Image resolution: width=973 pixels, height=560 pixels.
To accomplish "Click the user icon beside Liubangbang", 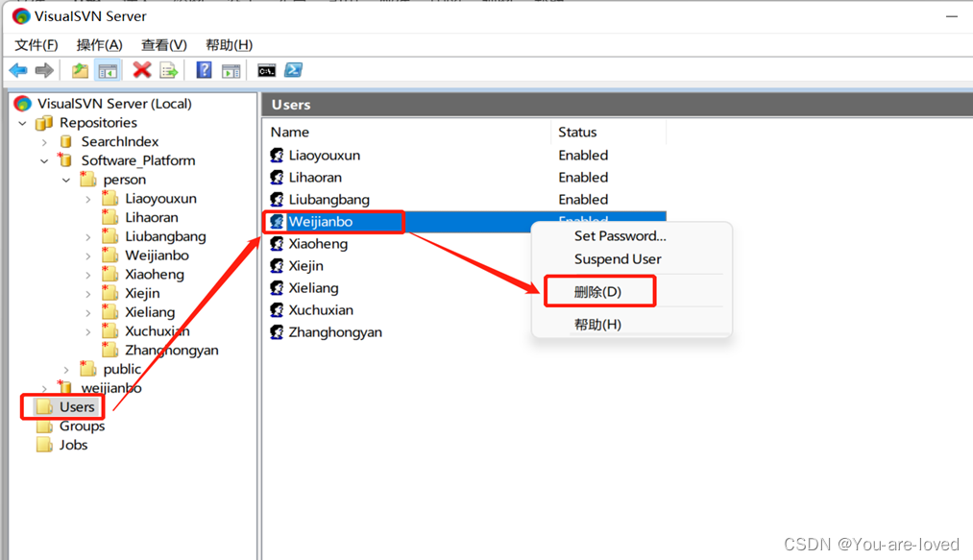I will click(277, 199).
